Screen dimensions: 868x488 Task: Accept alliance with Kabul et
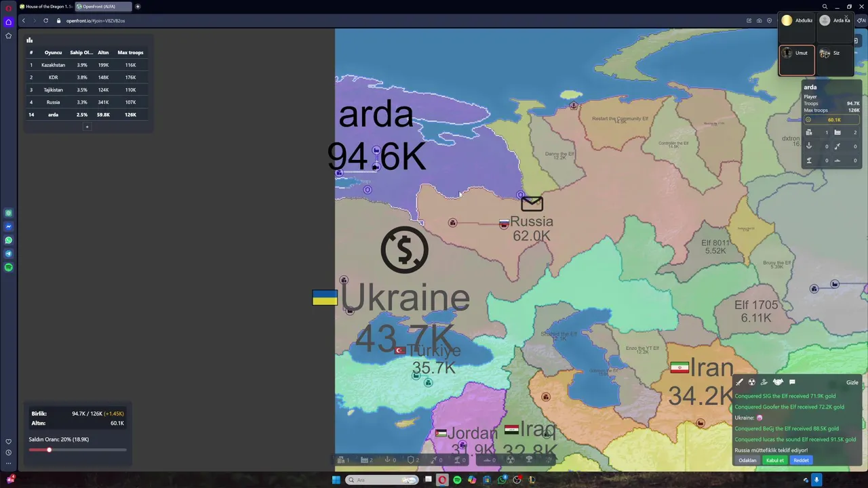click(775, 460)
